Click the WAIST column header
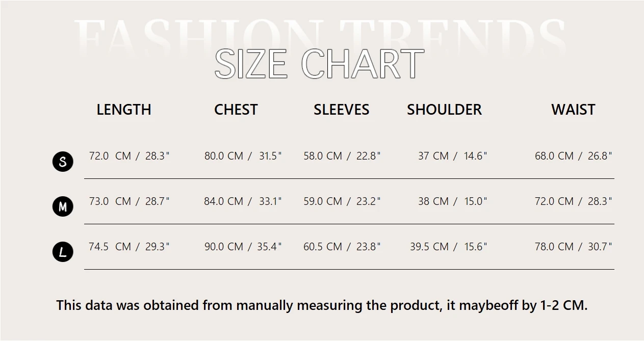The image size is (644, 341). (x=573, y=110)
